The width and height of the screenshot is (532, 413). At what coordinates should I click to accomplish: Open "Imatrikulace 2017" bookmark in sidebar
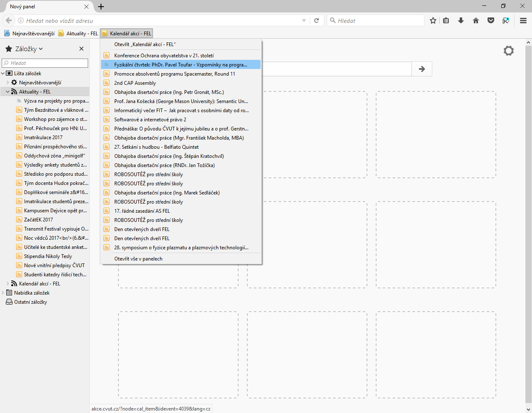coord(43,138)
